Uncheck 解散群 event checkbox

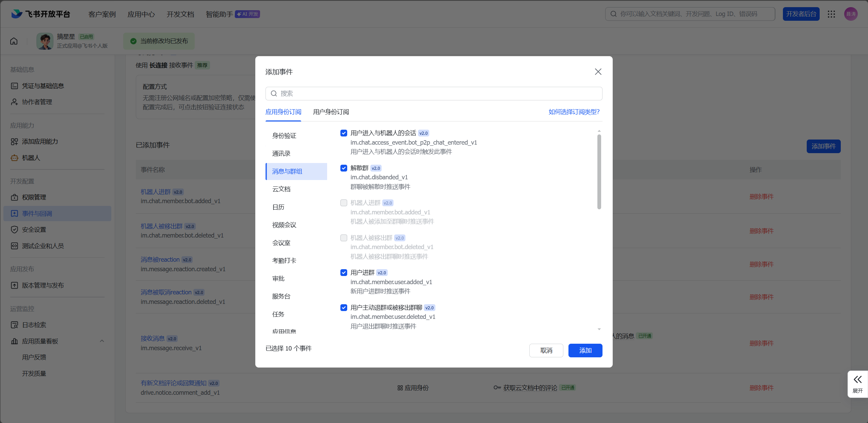point(344,168)
